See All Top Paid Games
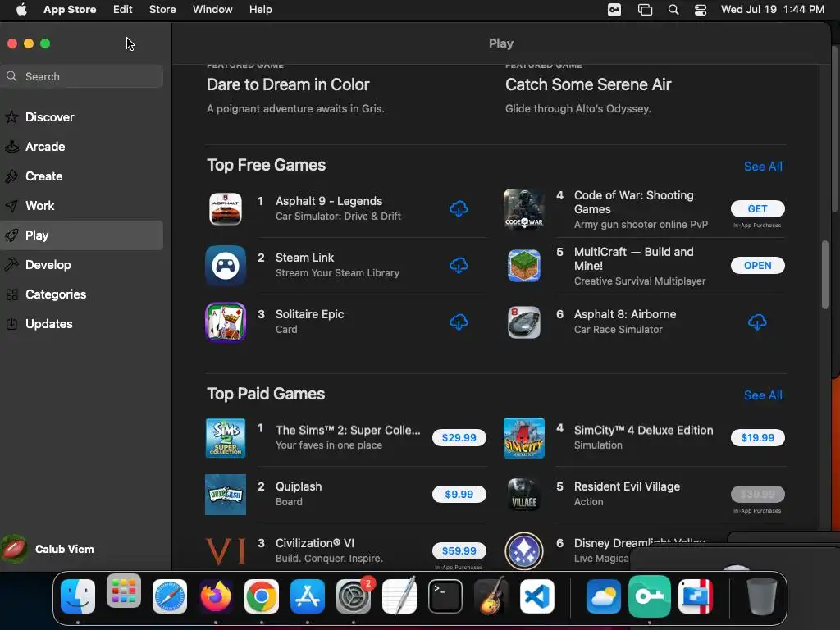Image resolution: width=840 pixels, height=630 pixels. [763, 395]
